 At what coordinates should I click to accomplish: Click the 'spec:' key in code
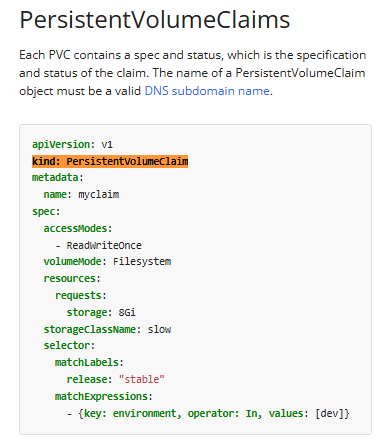tap(46, 212)
